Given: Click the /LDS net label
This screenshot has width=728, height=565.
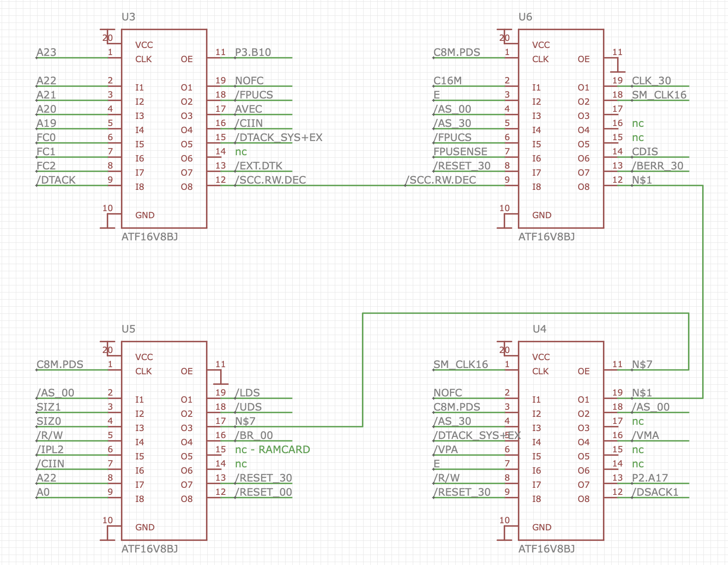Looking at the screenshot, I should click(247, 393).
